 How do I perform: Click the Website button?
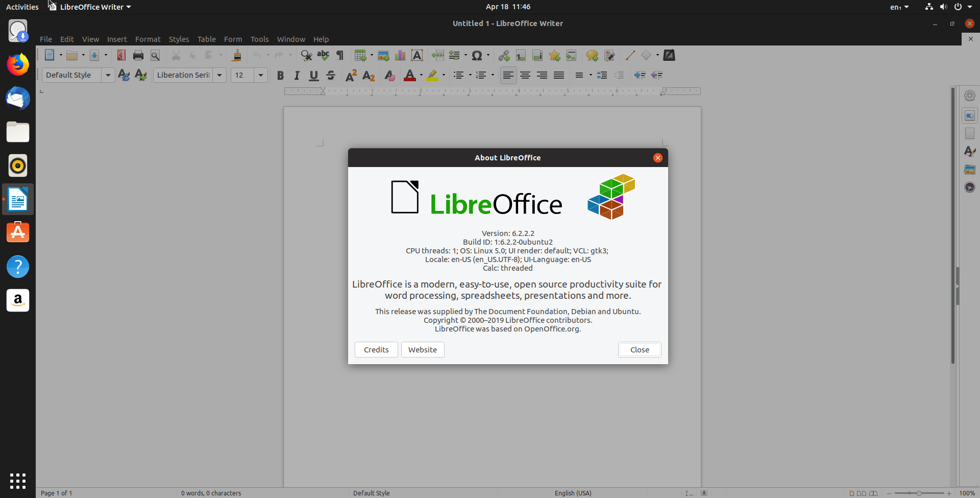pos(423,349)
